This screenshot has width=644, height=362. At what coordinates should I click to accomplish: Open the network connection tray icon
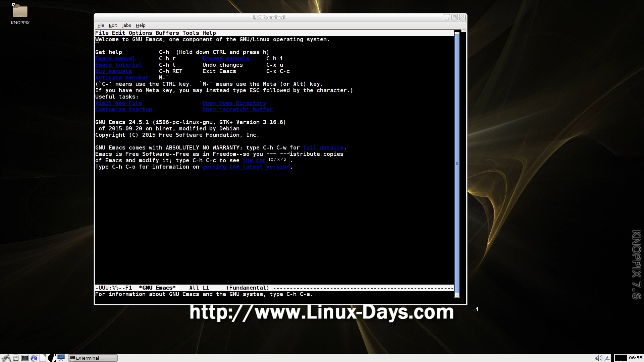click(607, 358)
